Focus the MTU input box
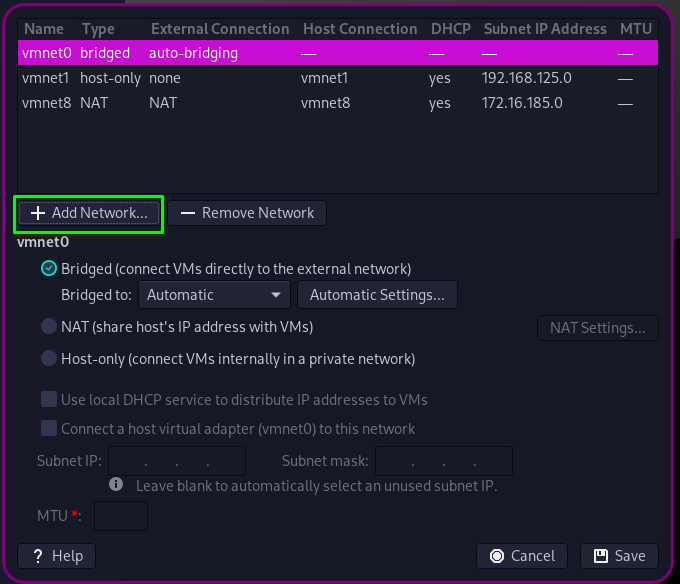This screenshot has width=680, height=584. click(120, 516)
